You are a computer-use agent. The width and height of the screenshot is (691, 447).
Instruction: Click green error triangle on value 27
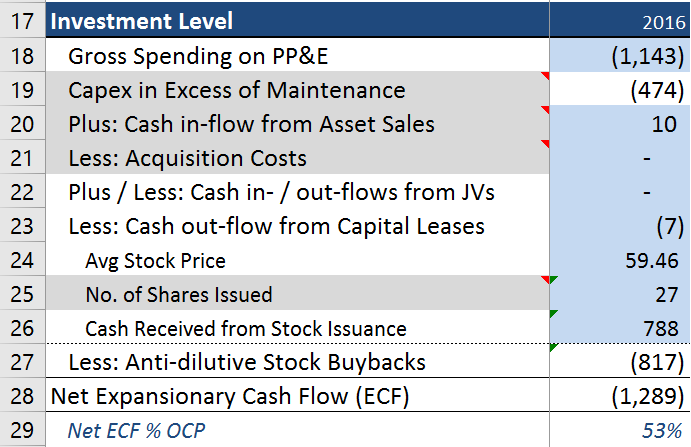[554, 279]
